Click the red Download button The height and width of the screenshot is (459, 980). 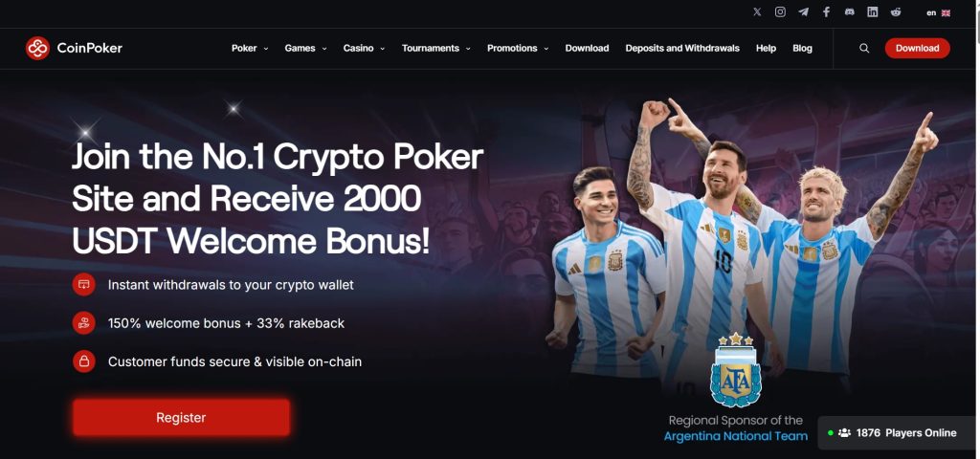coord(917,48)
